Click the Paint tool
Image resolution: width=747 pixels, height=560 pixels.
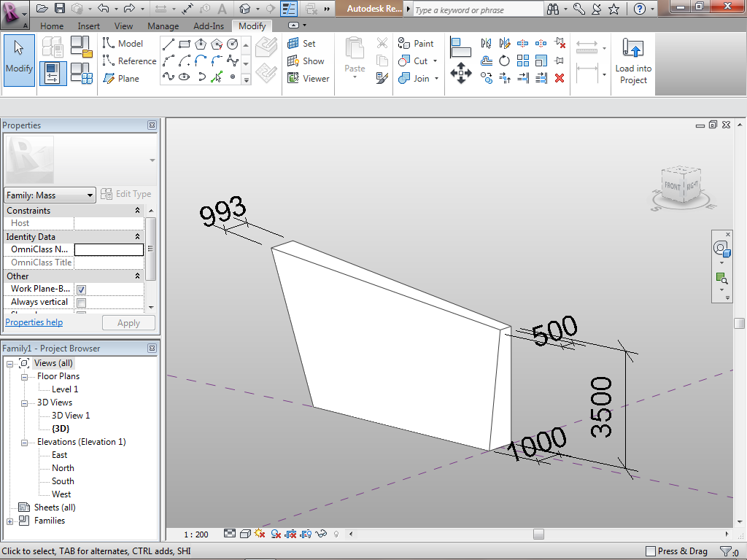pos(416,44)
